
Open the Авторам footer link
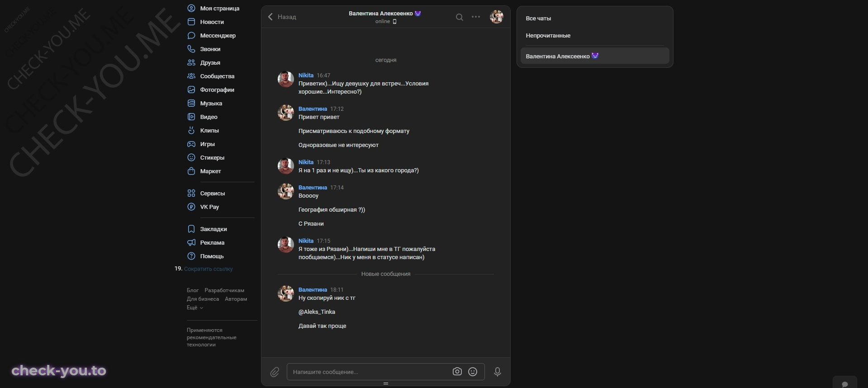click(236, 299)
